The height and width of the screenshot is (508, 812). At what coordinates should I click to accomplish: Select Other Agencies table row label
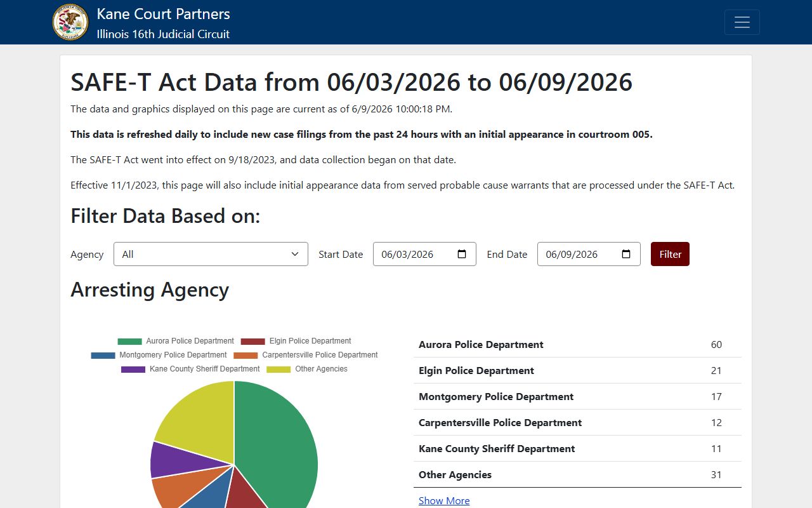[x=455, y=474]
